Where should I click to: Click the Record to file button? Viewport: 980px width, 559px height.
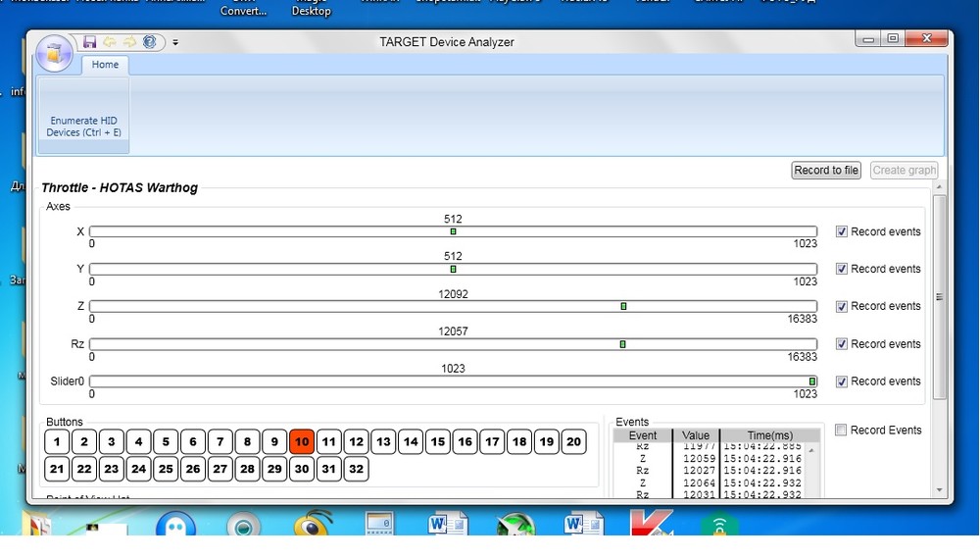point(825,170)
